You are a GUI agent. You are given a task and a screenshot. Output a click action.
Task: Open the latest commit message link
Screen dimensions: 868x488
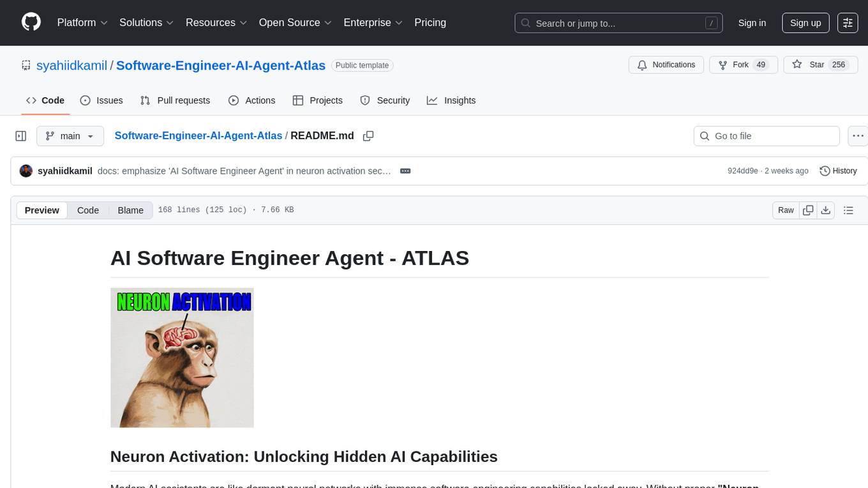pos(244,171)
